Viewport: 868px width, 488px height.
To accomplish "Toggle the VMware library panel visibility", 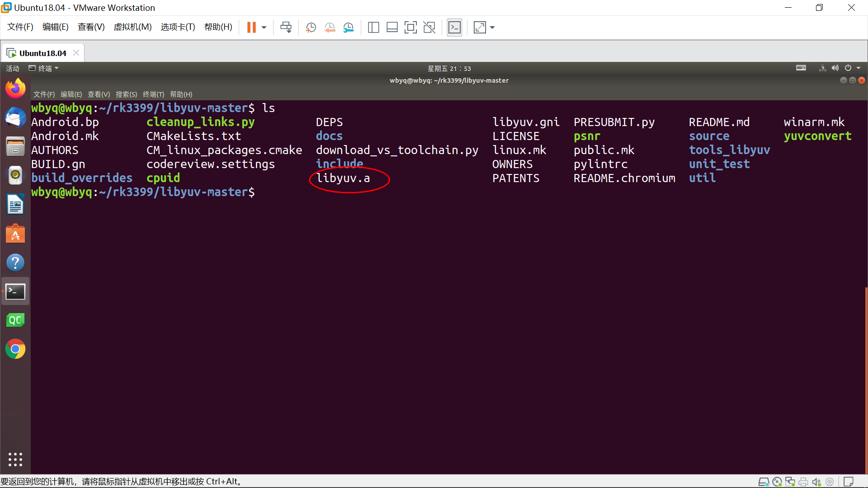I will 373,27.
